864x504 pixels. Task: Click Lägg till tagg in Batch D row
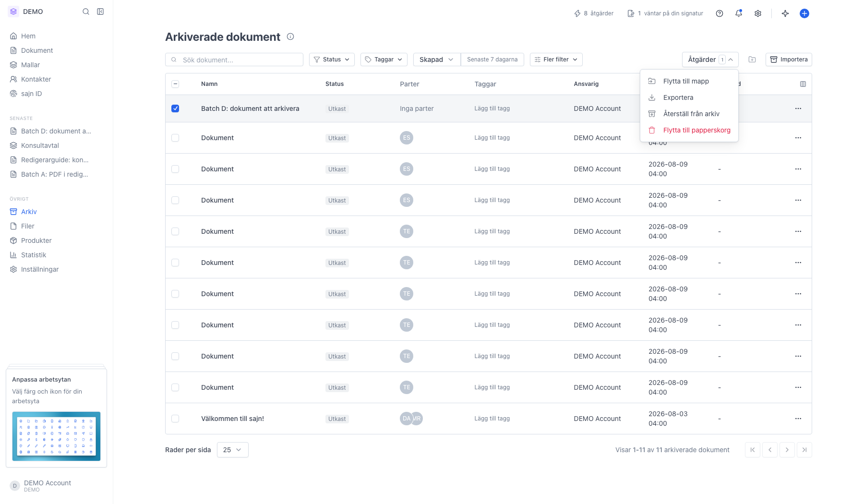492,108
